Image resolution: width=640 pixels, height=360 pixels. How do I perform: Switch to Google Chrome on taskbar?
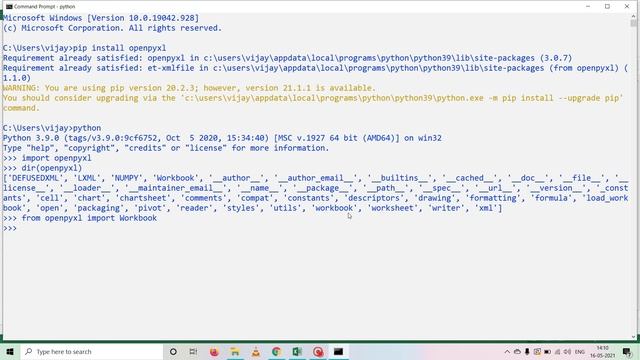coord(277,351)
